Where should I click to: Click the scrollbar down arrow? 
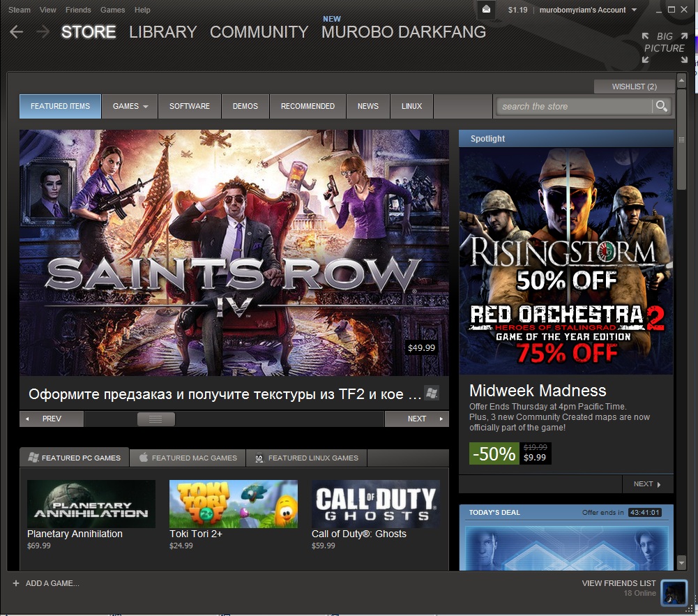(x=681, y=562)
